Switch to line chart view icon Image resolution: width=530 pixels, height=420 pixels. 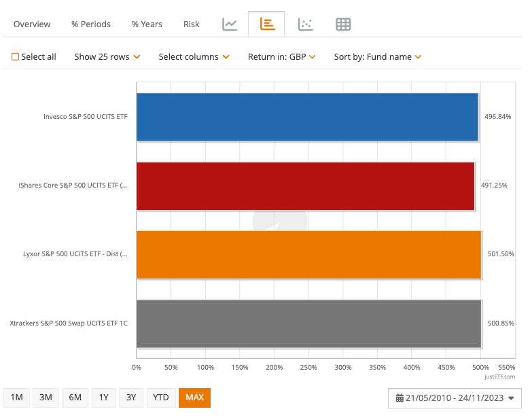[x=230, y=24]
